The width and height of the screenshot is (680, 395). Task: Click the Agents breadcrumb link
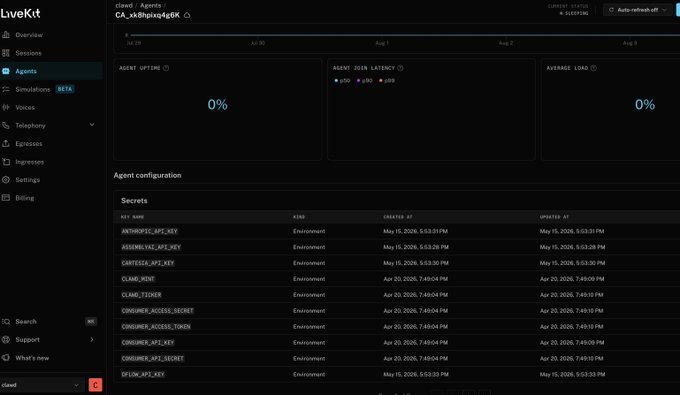[150, 6]
